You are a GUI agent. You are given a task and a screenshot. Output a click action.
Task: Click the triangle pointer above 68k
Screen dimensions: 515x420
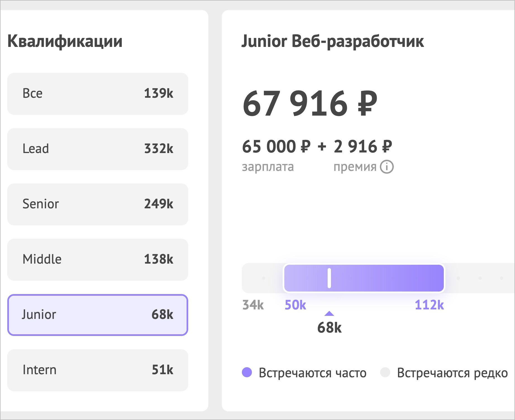[329, 314]
